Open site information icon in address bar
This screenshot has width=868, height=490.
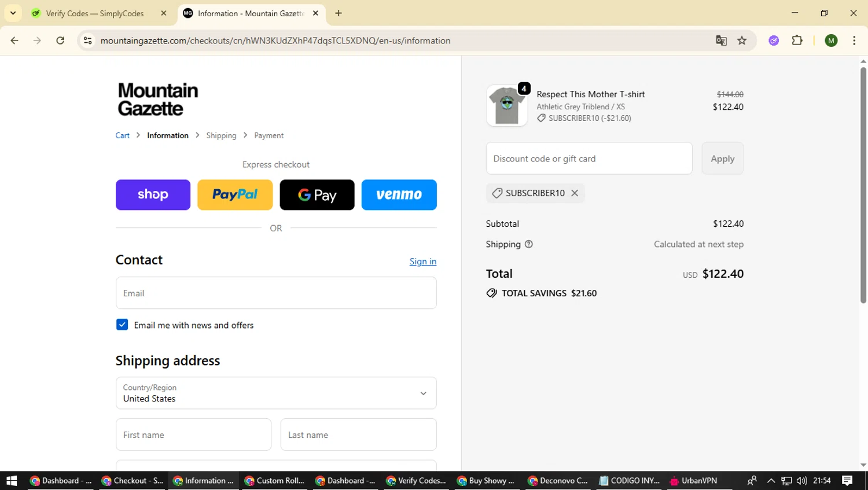(x=88, y=40)
